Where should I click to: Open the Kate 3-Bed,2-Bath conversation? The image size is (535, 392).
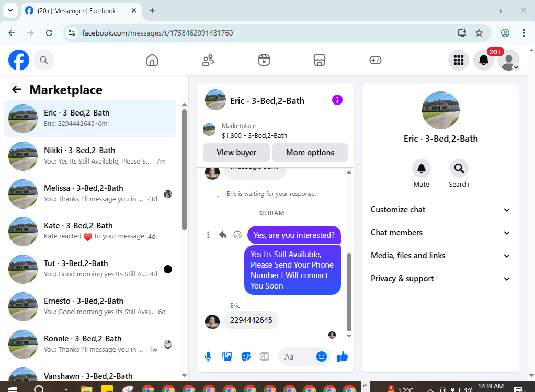(x=90, y=232)
